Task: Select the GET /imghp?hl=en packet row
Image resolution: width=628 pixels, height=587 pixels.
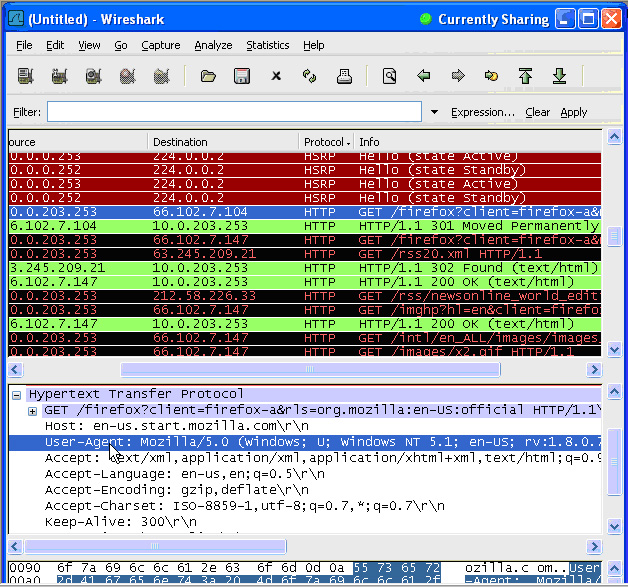Action: pos(305,310)
